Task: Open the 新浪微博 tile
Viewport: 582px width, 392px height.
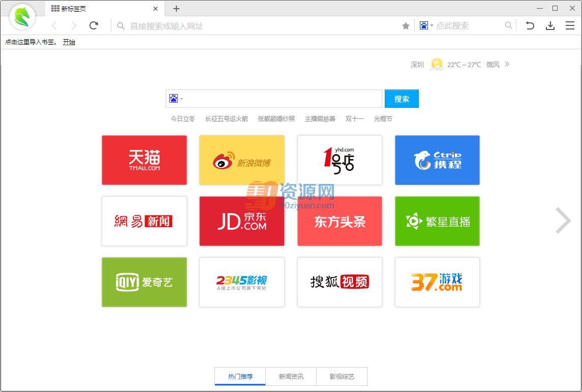Action: pos(242,160)
